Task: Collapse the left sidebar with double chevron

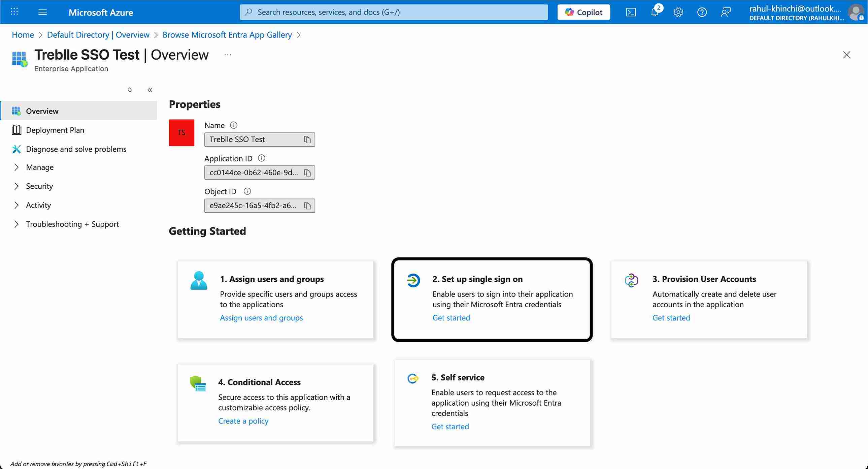Action: pyautogui.click(x=150, y=90)
